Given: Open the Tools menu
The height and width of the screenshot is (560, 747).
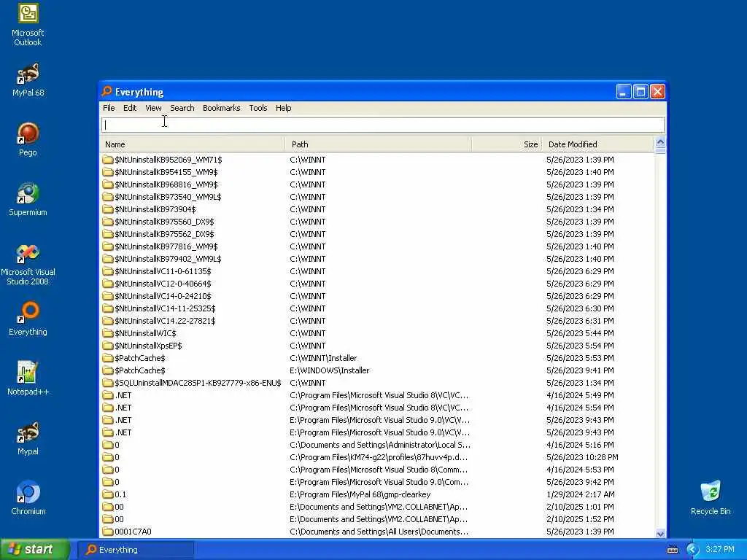Looking at the screenshot, I should (258, 108).
